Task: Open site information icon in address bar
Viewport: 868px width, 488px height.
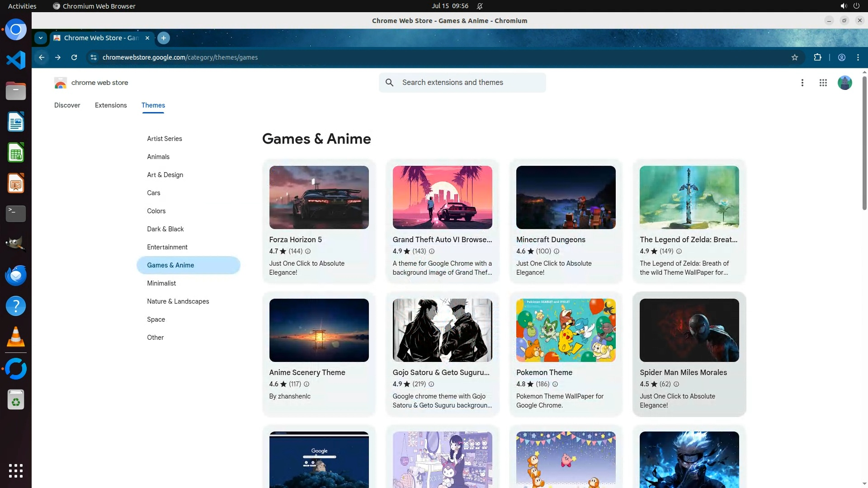Action: point(94,57)
